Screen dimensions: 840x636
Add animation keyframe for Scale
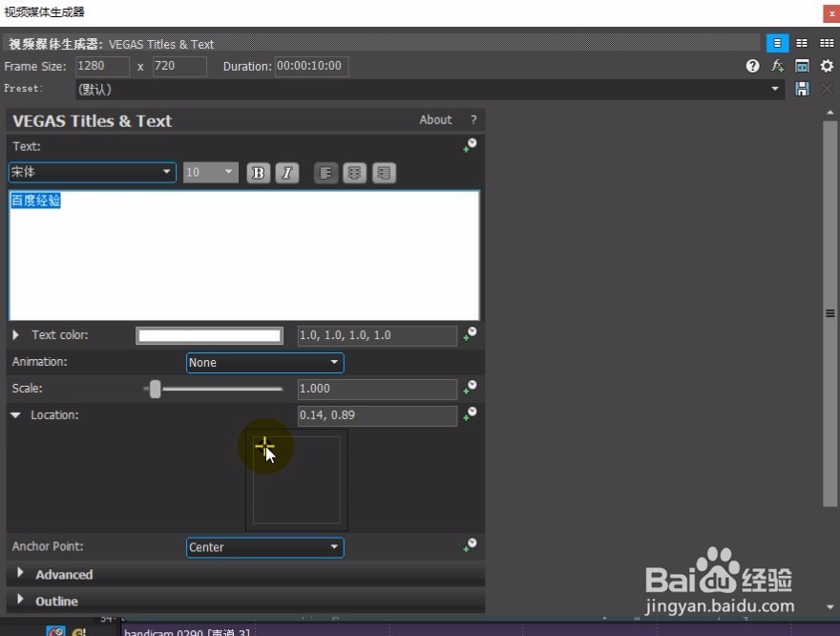[470, 388]
